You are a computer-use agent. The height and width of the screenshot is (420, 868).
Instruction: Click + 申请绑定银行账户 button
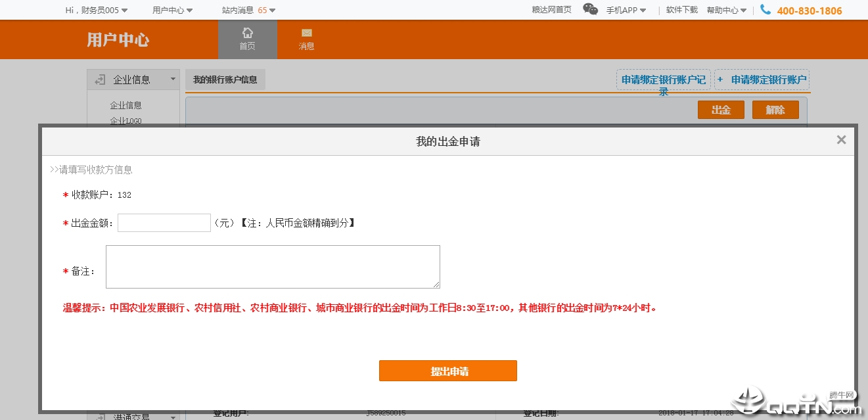762,80
